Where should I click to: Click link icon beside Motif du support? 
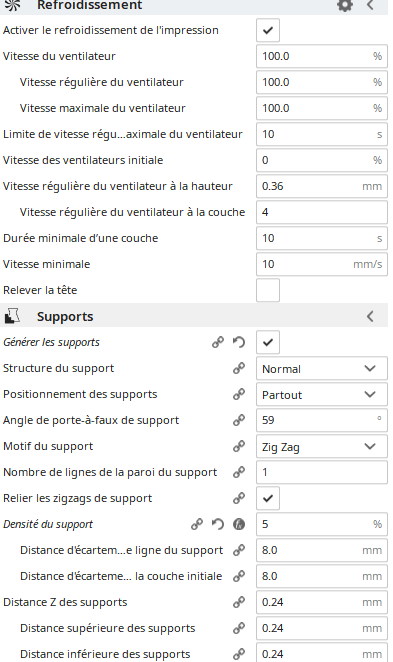coord(239,446)
